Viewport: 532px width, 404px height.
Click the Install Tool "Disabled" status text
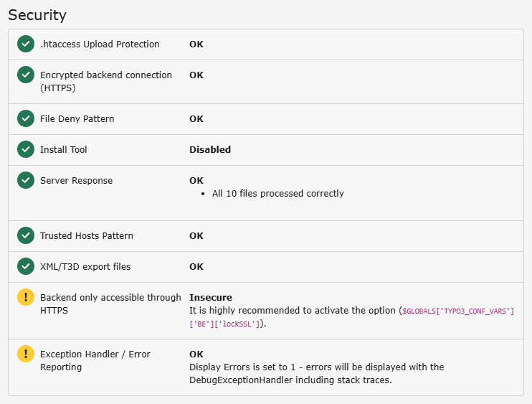[x=210, y=150]
